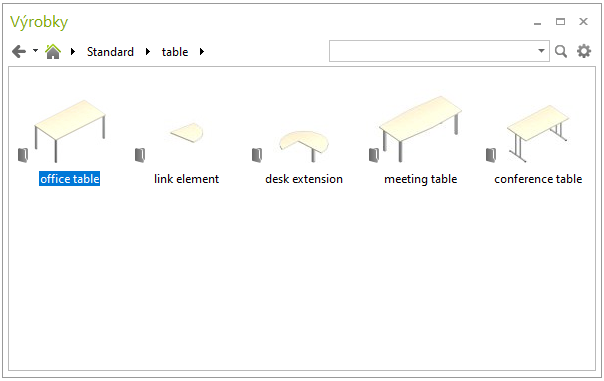Expand the arrow after the home icon

[73, 51]
